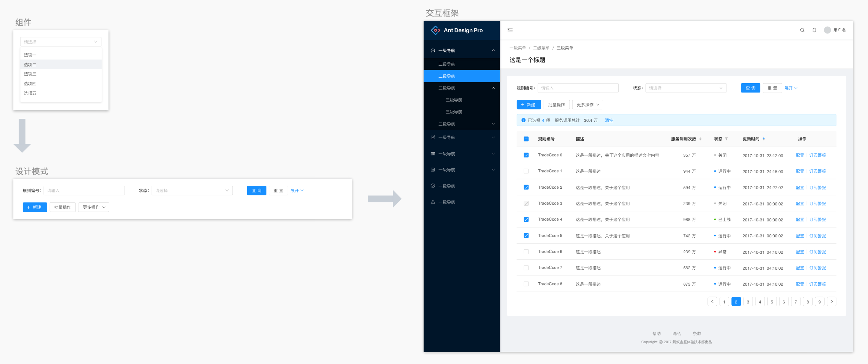The width and height of the screenshot is (868, 364).
Task: Collapse the first 一级导航 with its chevron
Action: pos(493,51)
